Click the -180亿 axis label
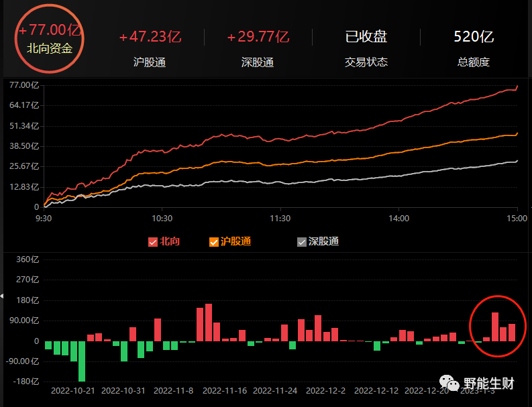The height and width of the screenshot is (407, 532). tap(25, 382)
